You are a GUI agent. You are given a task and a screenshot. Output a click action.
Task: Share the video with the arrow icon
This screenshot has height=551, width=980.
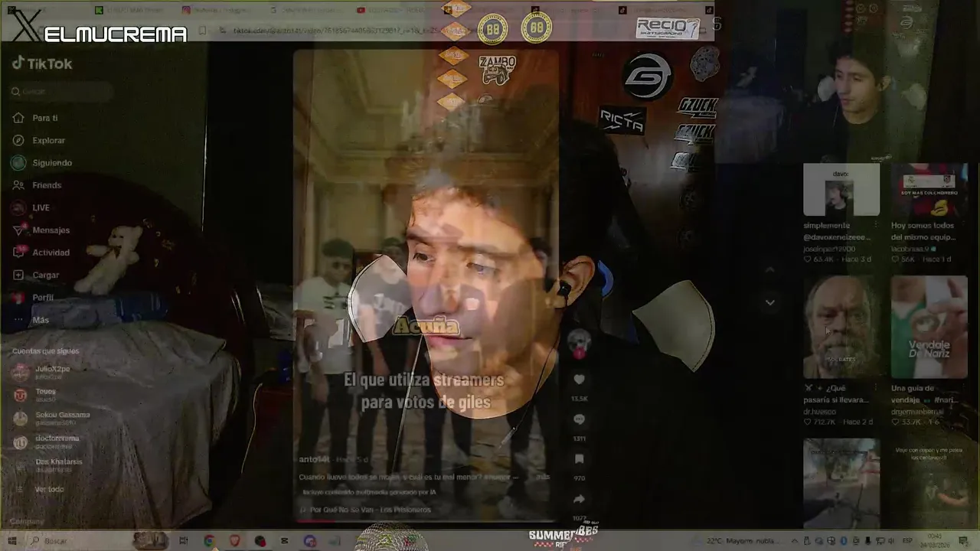point(580,499)
